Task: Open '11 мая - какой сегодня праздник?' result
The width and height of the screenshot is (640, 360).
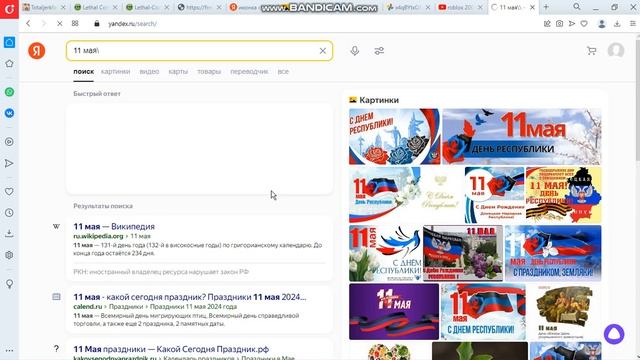Action: pyautogui.click(x=190, y=297)
